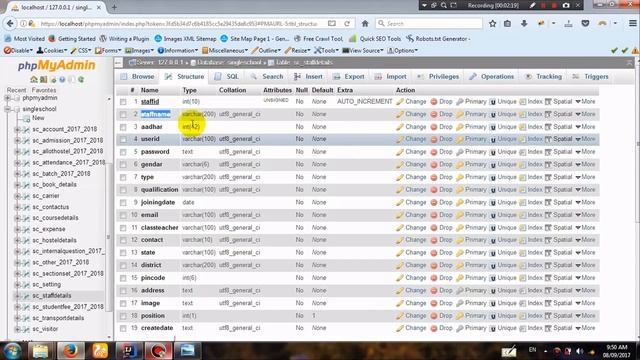Click the Drop icon for aadhar row
The width and height of the screenshot is (640, 360).
[433, 127]
